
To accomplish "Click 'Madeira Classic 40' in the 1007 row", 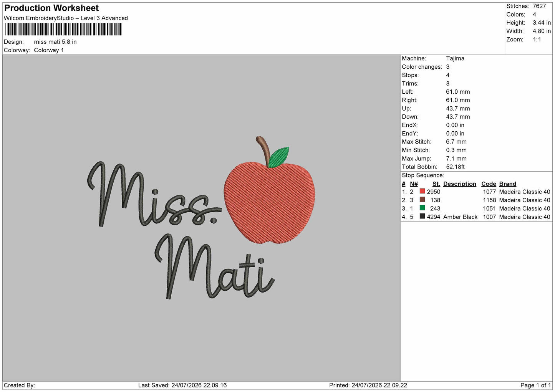I will 525,217.
